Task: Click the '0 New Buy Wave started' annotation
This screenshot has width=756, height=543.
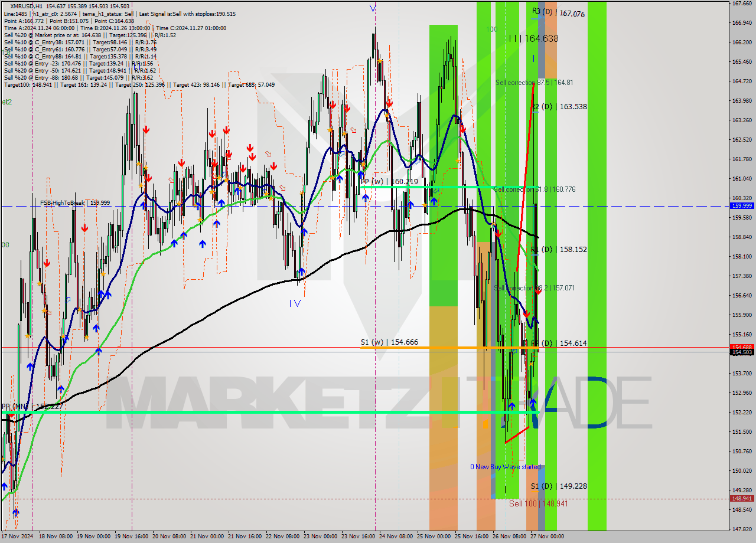Action: pyautogui.click(x=505, y=467)
